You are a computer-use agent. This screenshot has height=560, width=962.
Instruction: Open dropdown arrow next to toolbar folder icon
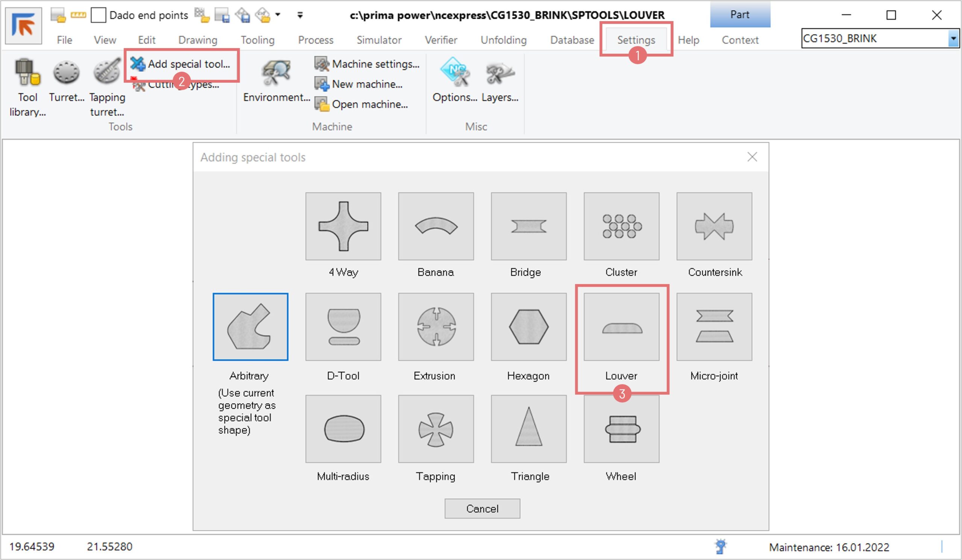coord(278,15)
